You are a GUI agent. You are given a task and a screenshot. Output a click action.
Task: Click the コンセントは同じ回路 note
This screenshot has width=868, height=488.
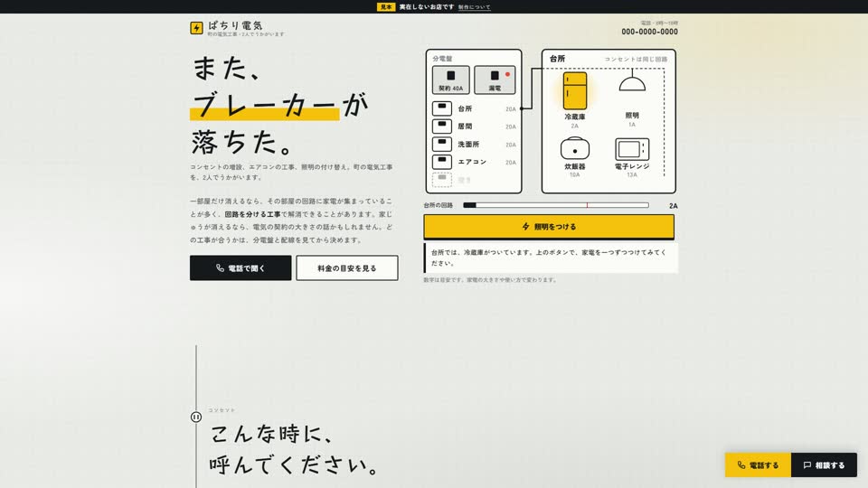click(x=636, y=60)
